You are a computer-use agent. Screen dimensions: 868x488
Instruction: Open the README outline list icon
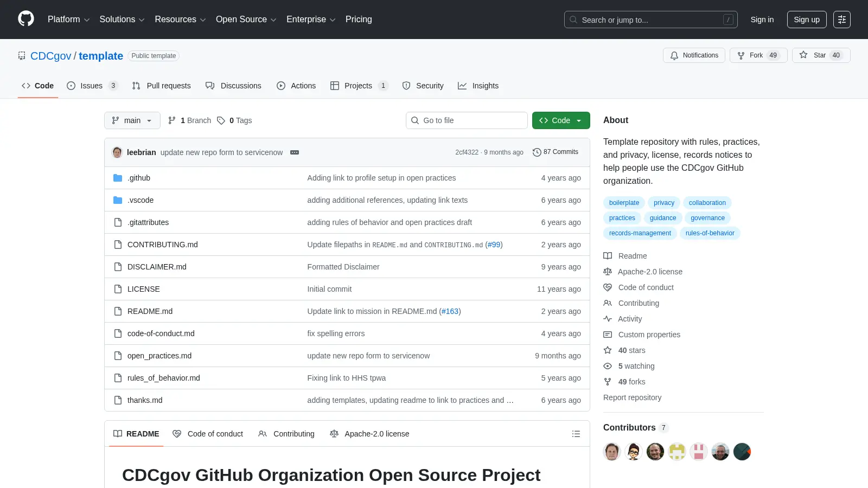click(x=576, y=434)
